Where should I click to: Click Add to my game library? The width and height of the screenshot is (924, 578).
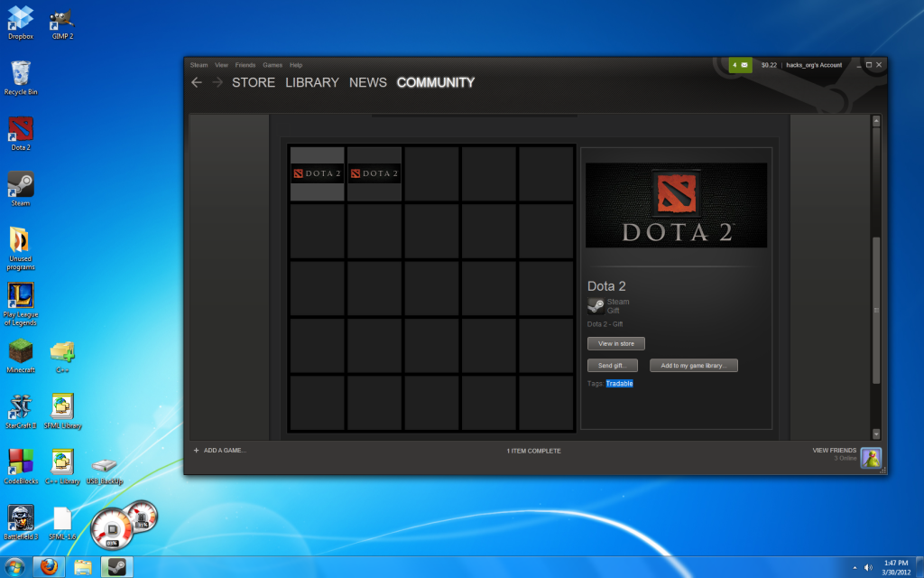(693, 365)
